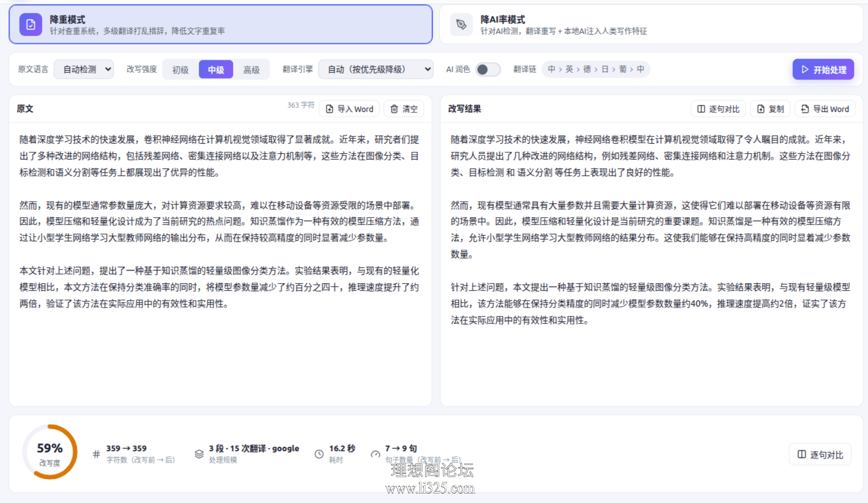Open the 原文语言 自动检测 dropdown
The height and width of the screenshot is (503, 868).
coord(84,69)
